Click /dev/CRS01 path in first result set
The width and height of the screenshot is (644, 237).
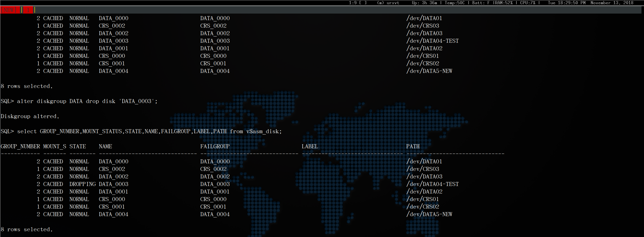coord(423,56)
